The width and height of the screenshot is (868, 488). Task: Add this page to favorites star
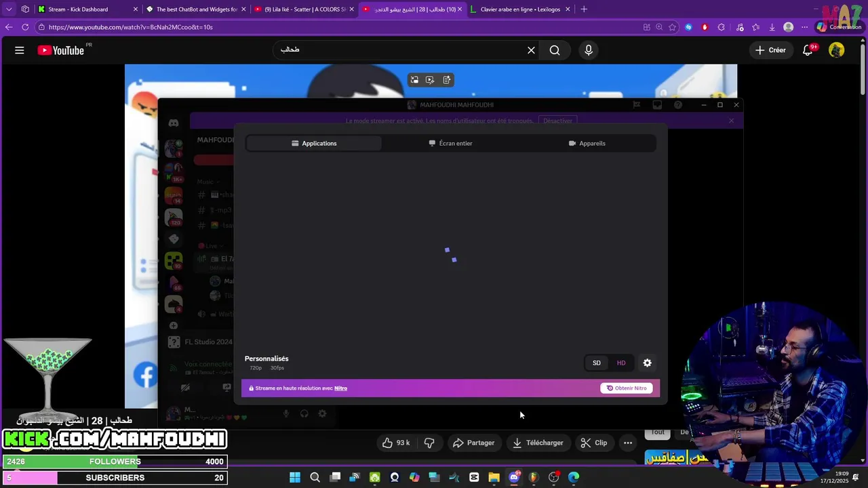pos(672,27)
